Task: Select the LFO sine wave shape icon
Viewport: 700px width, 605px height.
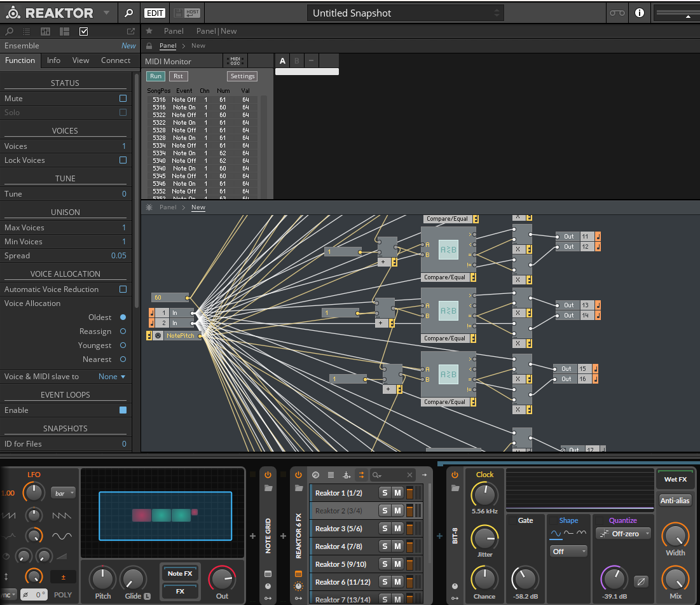Action: (x=62, y=535)
